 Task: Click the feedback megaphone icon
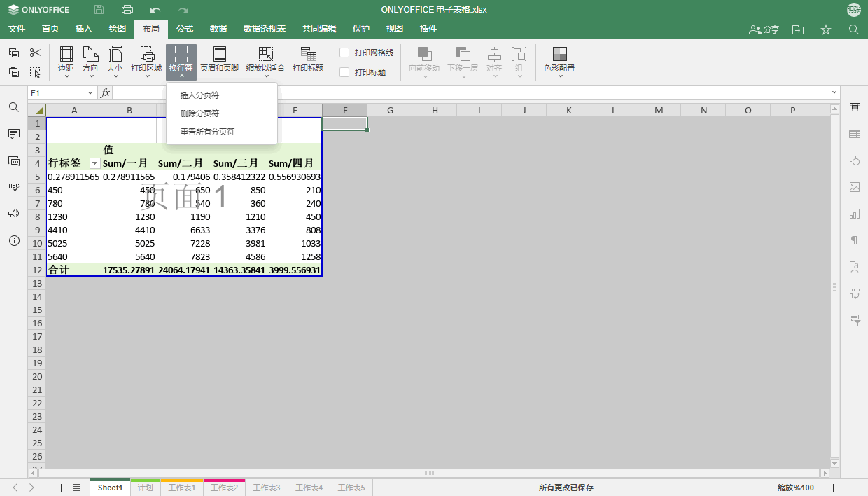14,214
